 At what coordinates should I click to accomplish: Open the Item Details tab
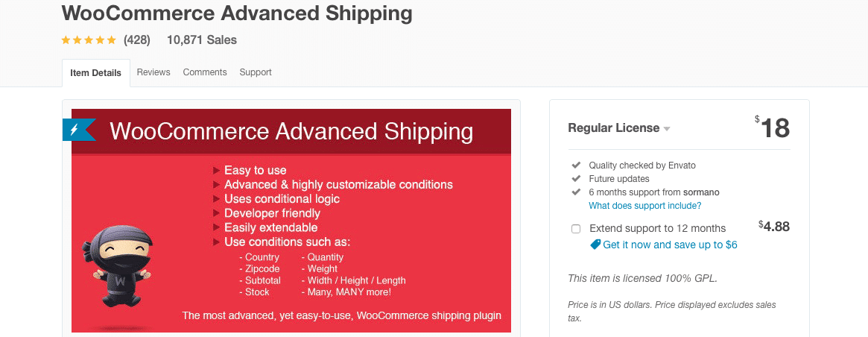[x=95, y=73]
